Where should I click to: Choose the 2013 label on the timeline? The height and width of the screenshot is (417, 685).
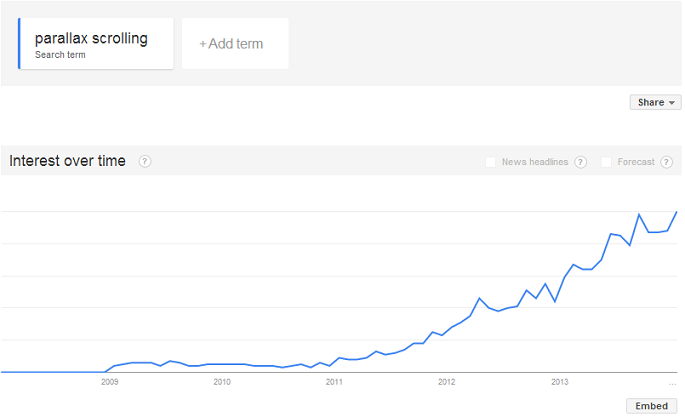[559, 381]
